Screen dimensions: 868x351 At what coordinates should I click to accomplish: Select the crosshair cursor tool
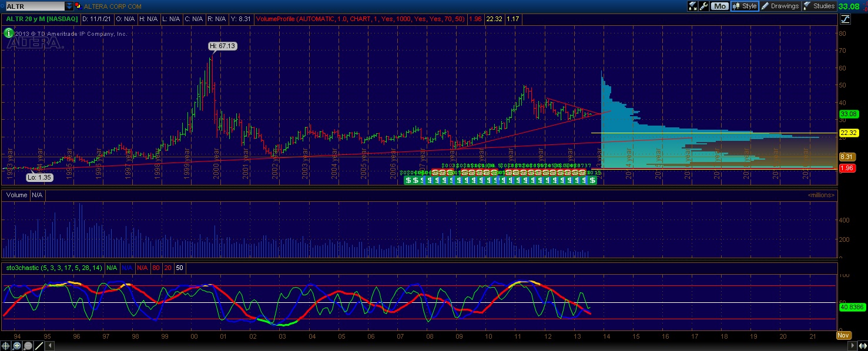[x=6, y=346]
